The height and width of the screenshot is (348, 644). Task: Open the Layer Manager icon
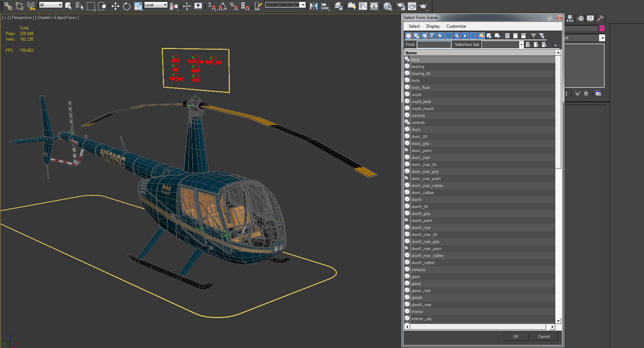pos(339,6)
